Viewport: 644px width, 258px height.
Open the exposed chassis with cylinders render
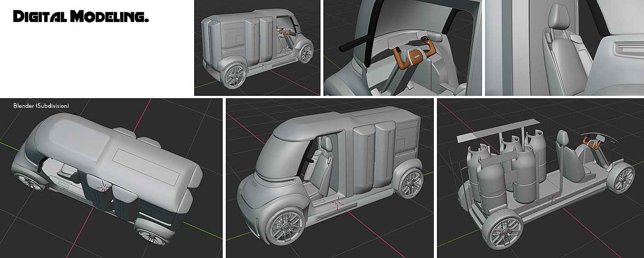pos(540,178)
